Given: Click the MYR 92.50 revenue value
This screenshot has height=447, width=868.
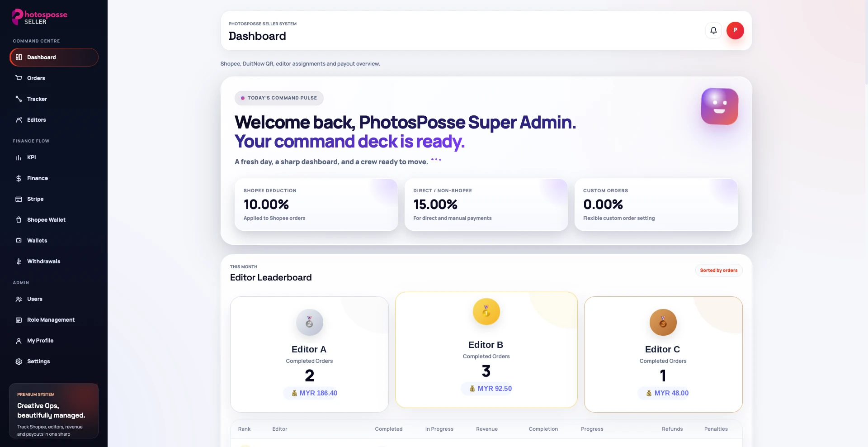Looking at the screenshot, I should 495,389.
